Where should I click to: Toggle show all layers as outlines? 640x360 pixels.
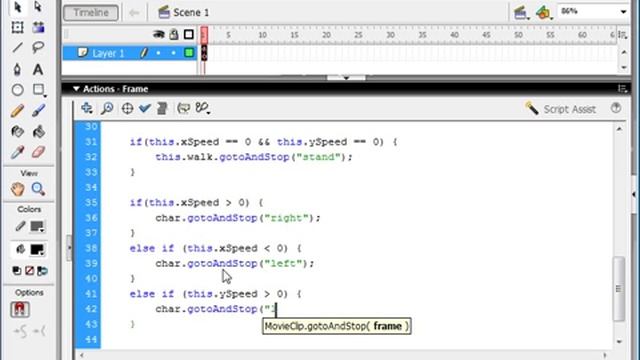pos(189,34)
